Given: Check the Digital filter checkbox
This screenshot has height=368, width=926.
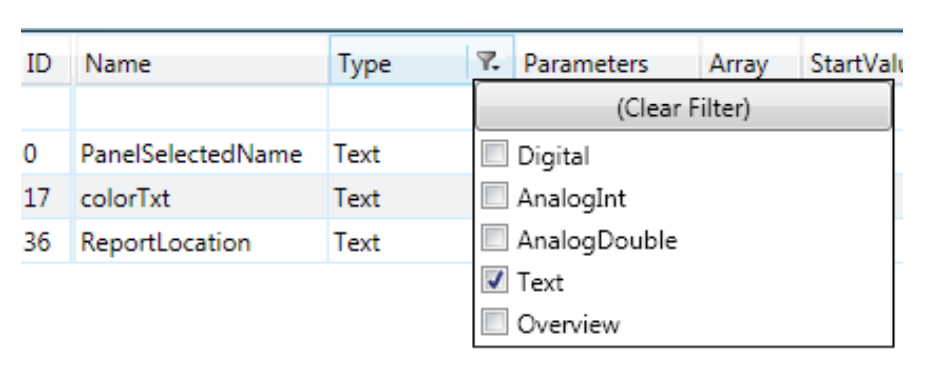Looking at the screenshot, I should tap(494, 155).
